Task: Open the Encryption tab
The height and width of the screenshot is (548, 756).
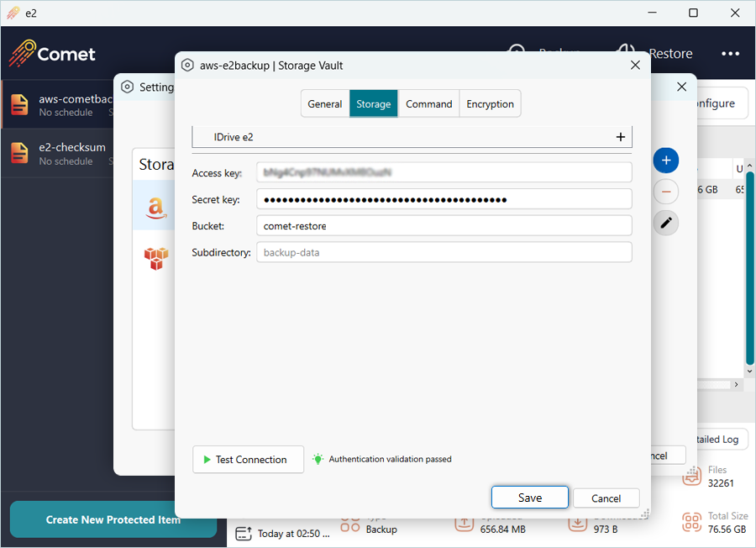Action: 490,103
